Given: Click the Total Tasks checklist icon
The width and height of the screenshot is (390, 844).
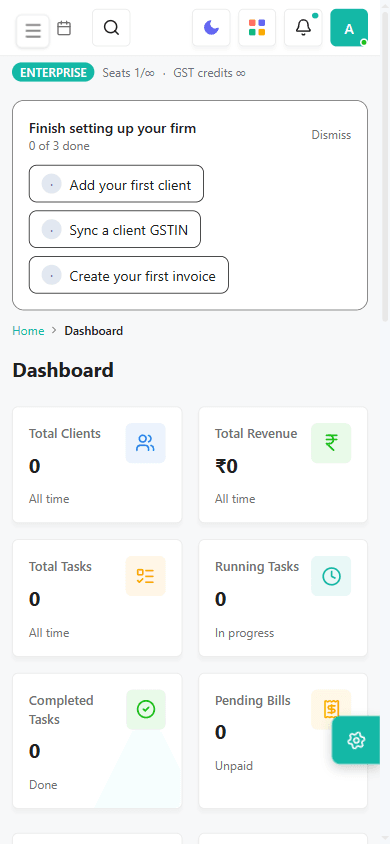Looking at the screenshot, I should (145, 576).
